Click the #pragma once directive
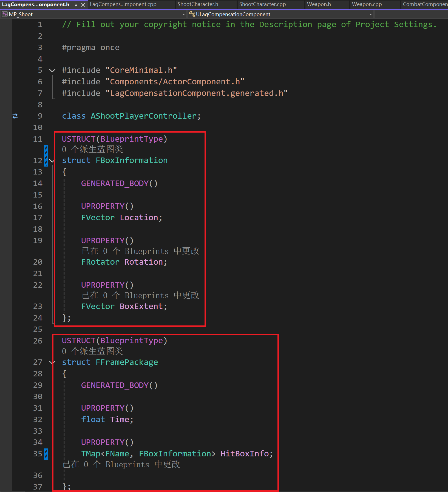 91,48
